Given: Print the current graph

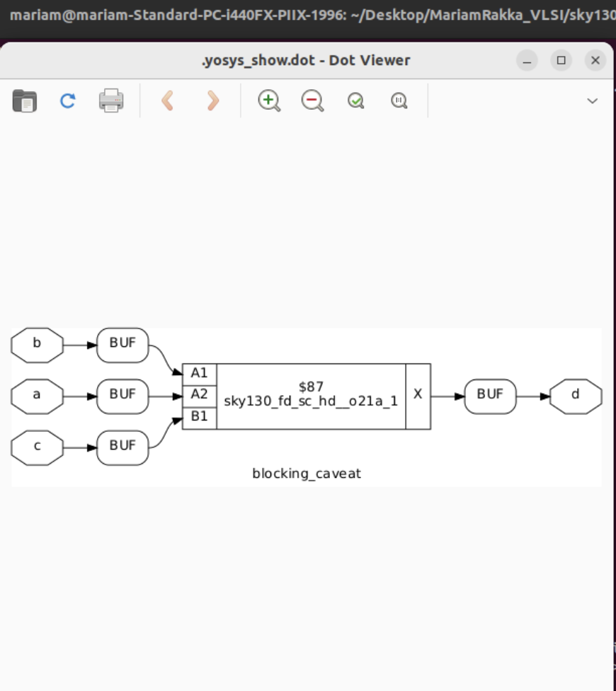Looking at the screenshot, I should pos(111,100).
